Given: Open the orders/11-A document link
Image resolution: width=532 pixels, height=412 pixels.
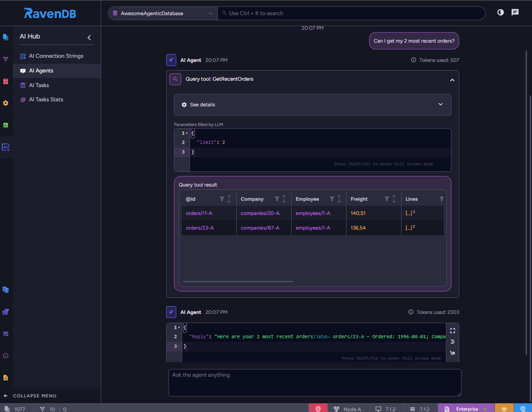Looking at the screenshot, I should [199, 213].
